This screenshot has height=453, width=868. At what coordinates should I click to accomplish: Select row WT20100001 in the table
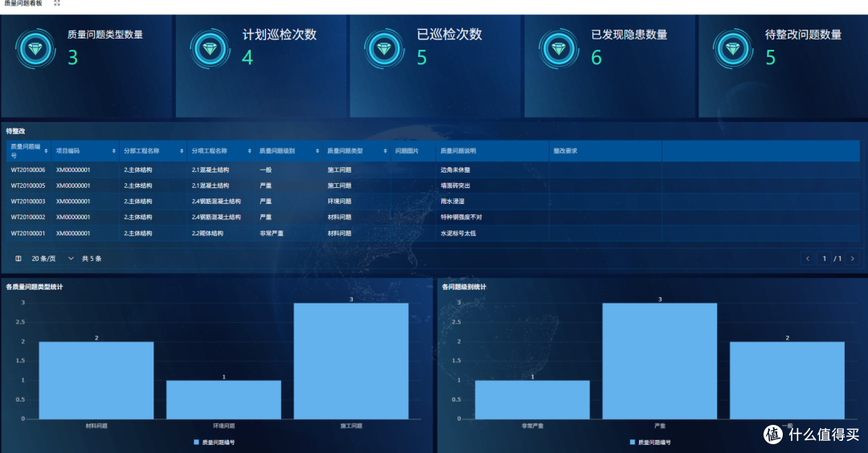433,233
